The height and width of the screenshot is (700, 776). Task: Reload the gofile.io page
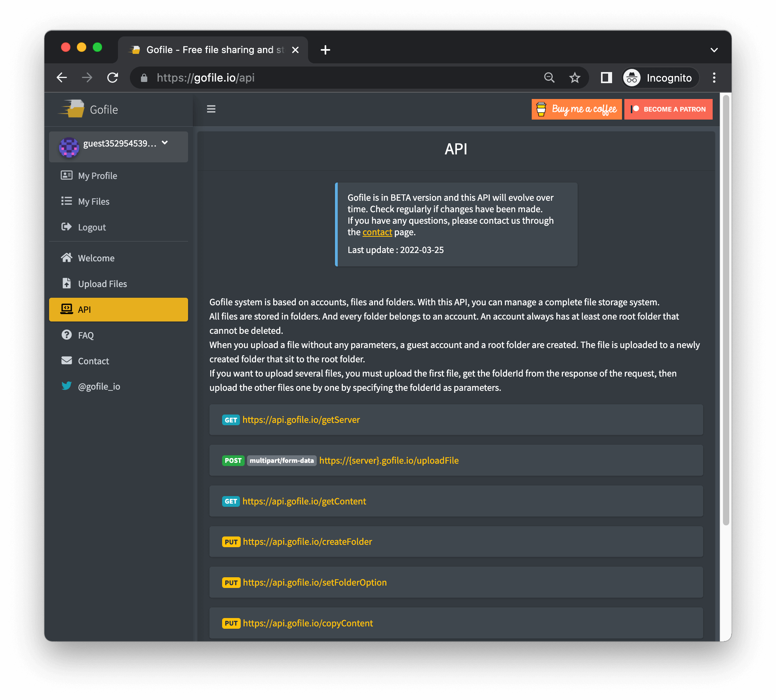tap(113, 78)
